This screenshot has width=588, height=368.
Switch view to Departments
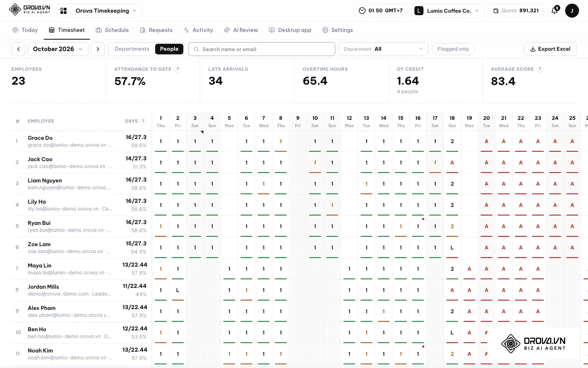coord(132,49)
